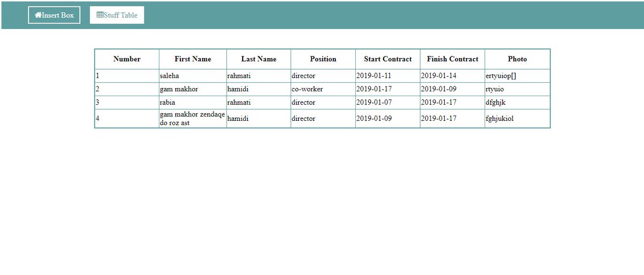Click finish contract date 2019-01-17 in row 4
The width and height of the screenshot is (644, 275).
coord(452,119)
